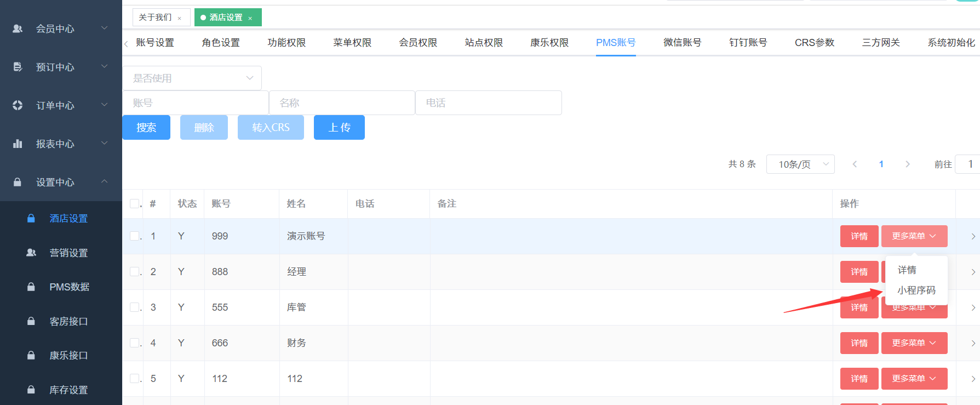
Task: Switch to the 微信账号 tab
Action: point(682,42)
